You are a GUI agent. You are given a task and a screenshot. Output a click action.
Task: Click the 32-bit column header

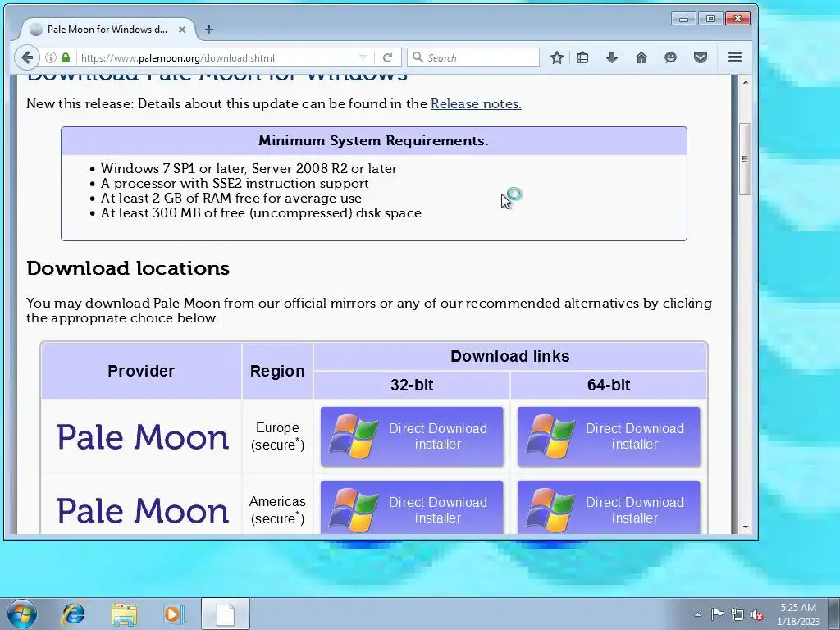(412, 385)
